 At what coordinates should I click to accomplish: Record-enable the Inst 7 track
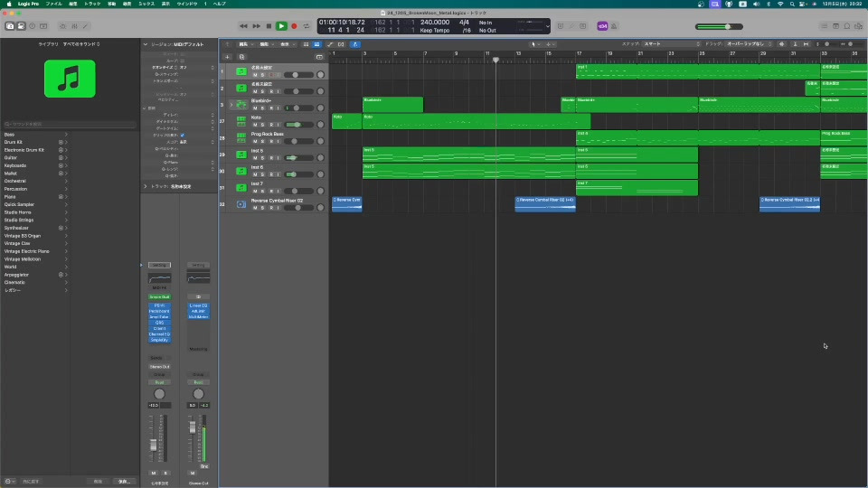(270, 191)
